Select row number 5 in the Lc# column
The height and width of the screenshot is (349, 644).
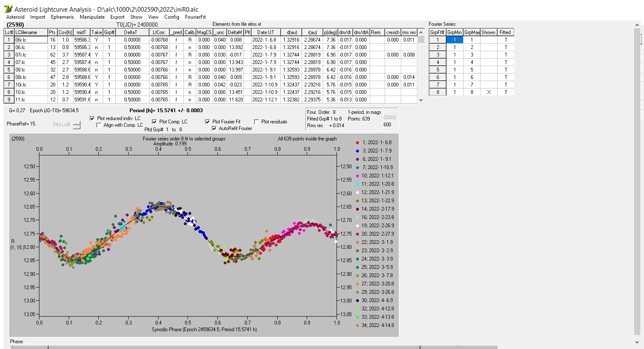[9, 70]
